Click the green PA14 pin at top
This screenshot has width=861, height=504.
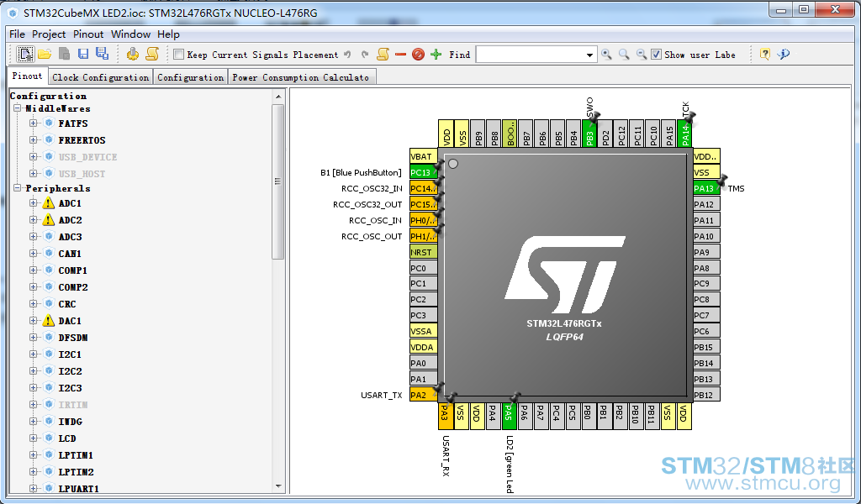click(684, 134)
